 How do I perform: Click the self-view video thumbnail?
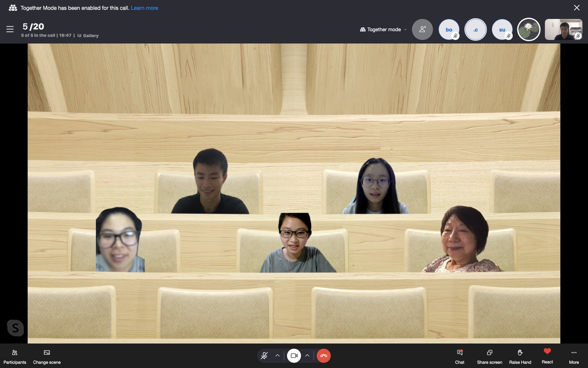pyautogui.click(x=563, y=29)
